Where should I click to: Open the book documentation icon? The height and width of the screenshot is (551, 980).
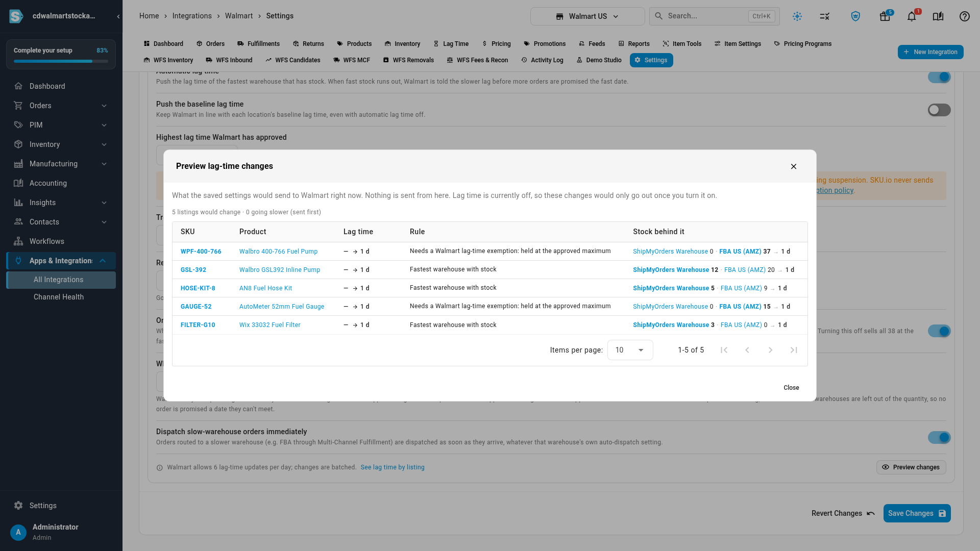[938, 16]
